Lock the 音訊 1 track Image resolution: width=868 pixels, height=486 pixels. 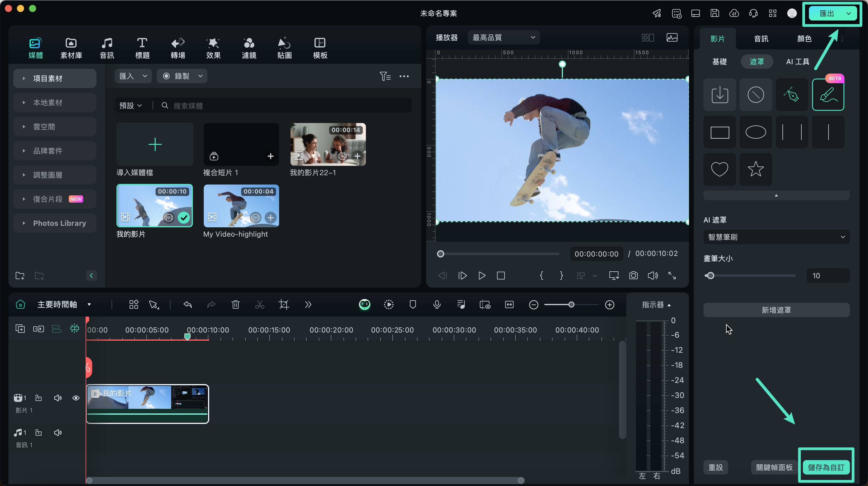click(39, 433)
